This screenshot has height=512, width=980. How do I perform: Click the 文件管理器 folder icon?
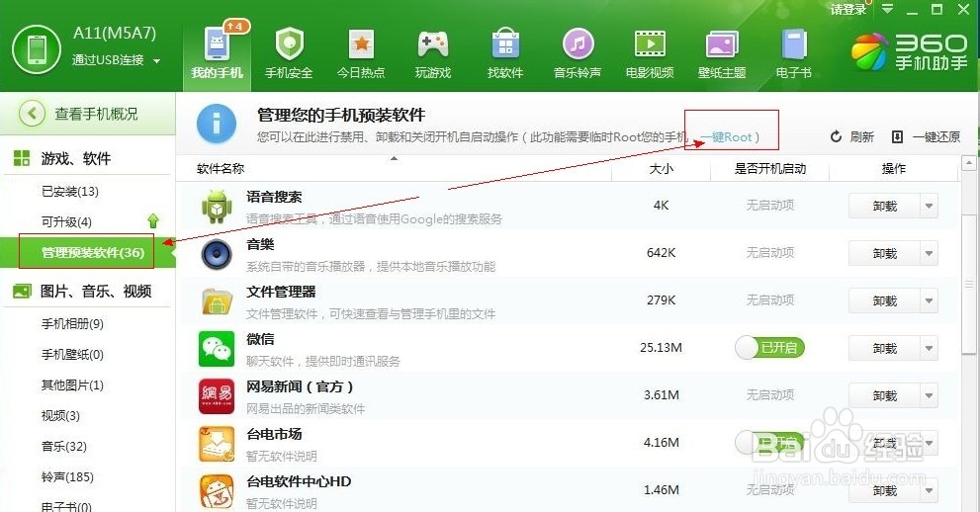(217, 301)
